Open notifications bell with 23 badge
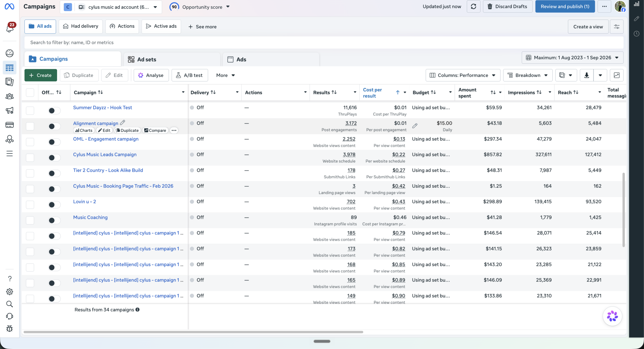 [10, 27]
